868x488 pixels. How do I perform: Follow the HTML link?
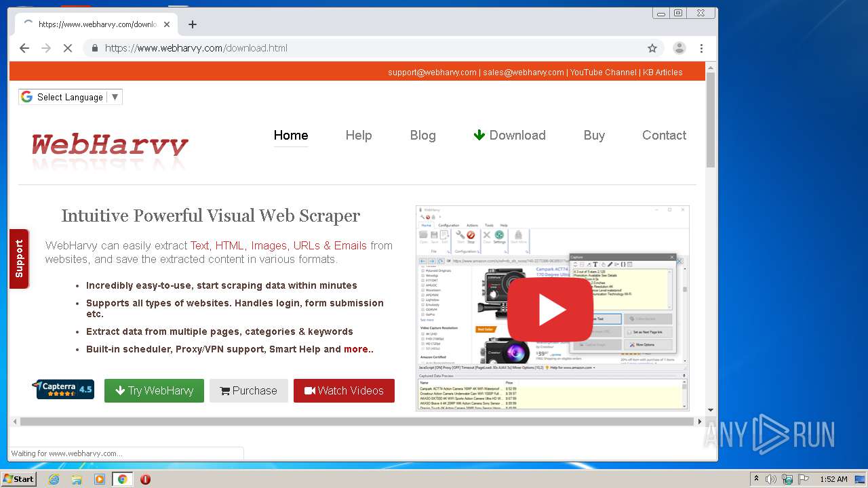coord(229,245)
